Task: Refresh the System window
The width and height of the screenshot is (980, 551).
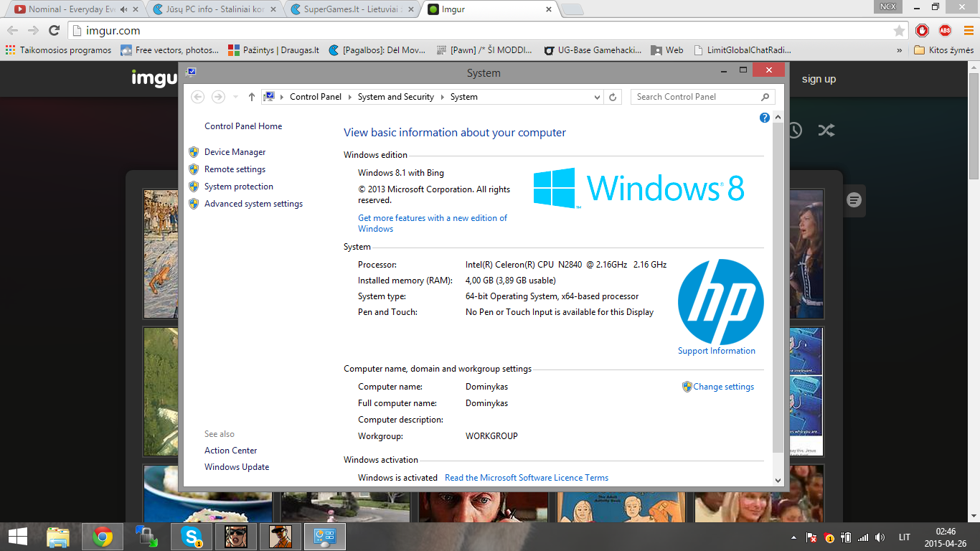Action: coord(613,97)
